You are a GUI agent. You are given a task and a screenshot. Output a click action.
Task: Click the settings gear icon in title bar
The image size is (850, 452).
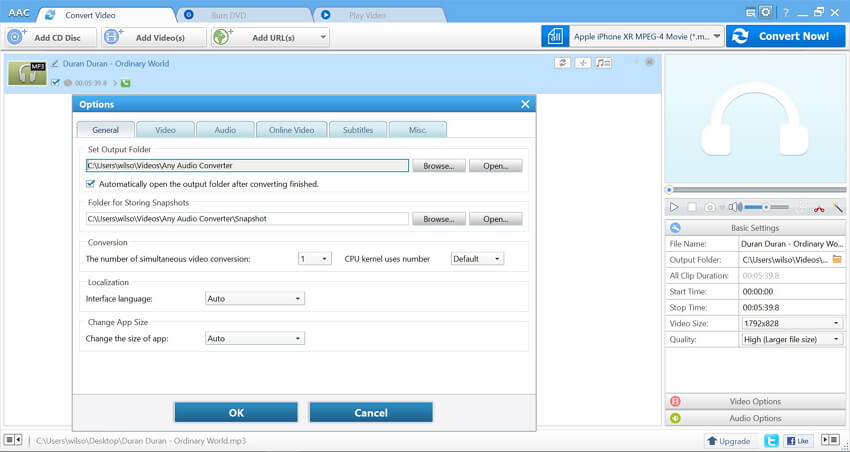(x=765, y=12)
